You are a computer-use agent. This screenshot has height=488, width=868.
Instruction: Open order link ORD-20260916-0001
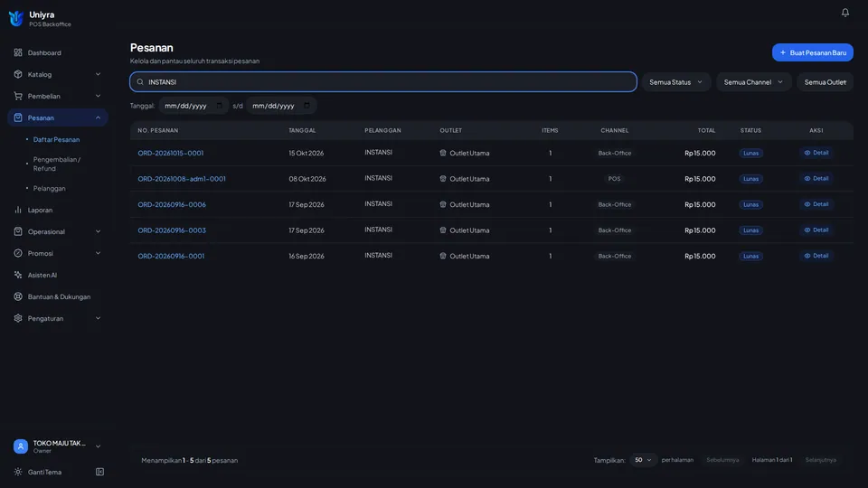171,256
